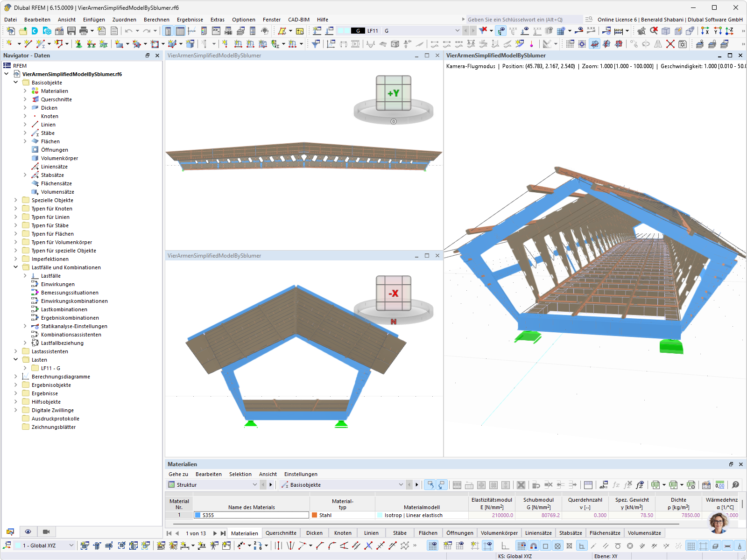
Task: Open the script console icon
Action: [216, 31]
